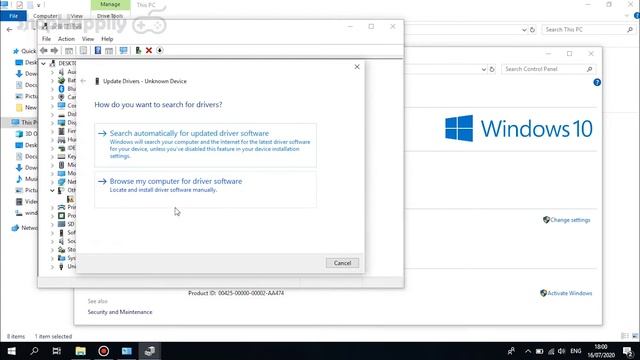640x360 pixels.
Task: Select the IDE controllers row
Action: [66, 148]
